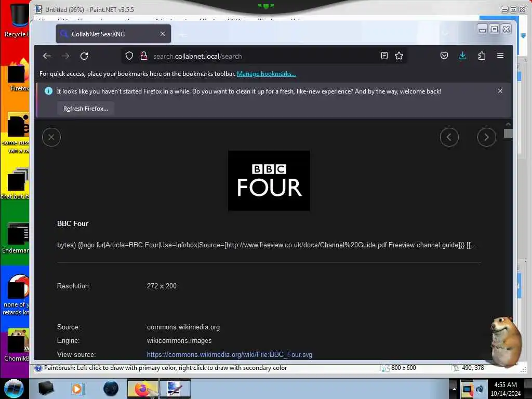This screenshot has height=399, width=532.
Task: Open the Manage bookmarks link
Action: (267, 74)
